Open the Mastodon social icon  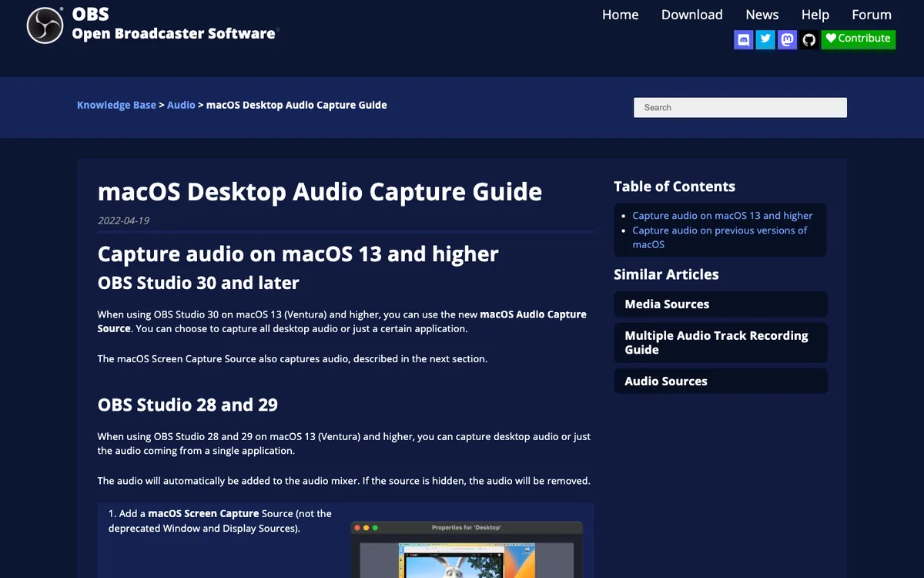coord(787,39)
